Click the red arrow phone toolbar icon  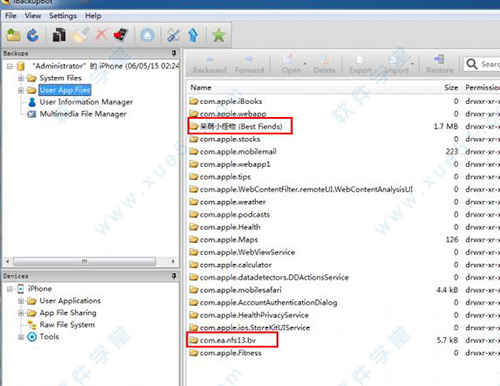(x=121, y=35)
